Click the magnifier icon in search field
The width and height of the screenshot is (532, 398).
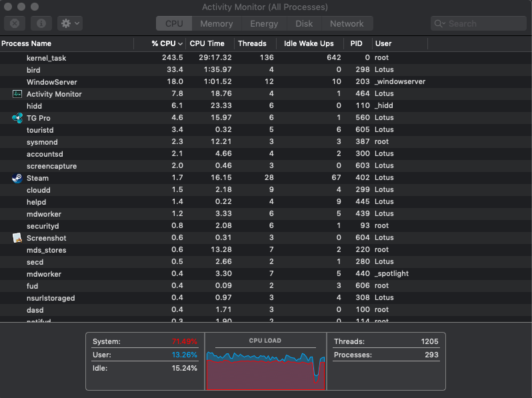pos(440,23)
